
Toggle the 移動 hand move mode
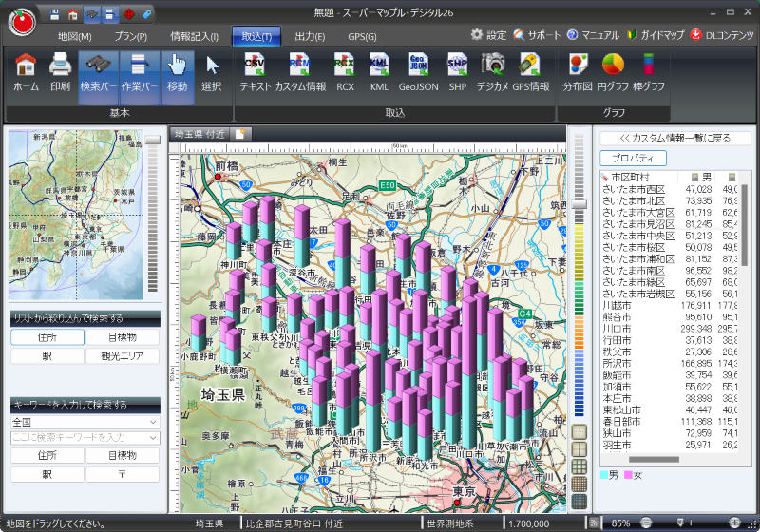(178, 78)
